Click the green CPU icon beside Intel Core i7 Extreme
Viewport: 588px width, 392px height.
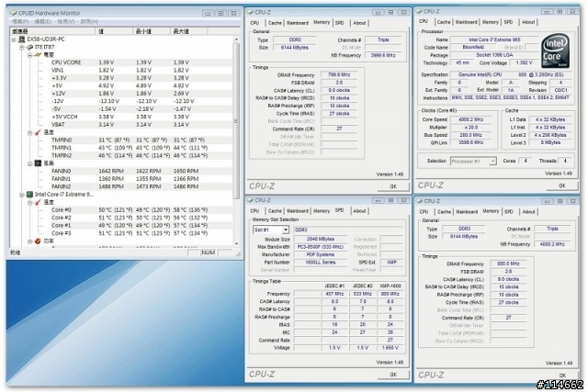click(x=29, y=194)
